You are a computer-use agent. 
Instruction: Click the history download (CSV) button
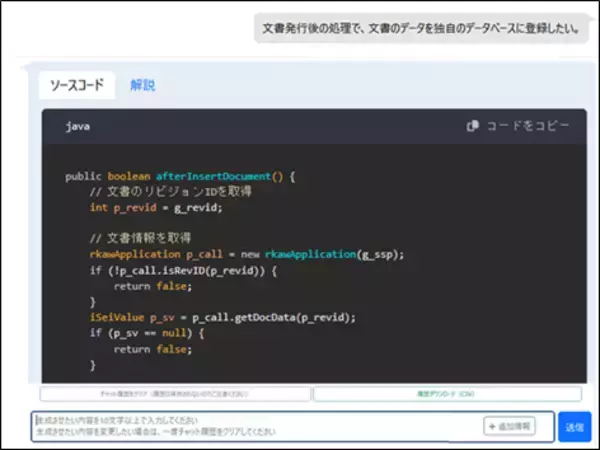pyautogui.click(x=447, y=394)
